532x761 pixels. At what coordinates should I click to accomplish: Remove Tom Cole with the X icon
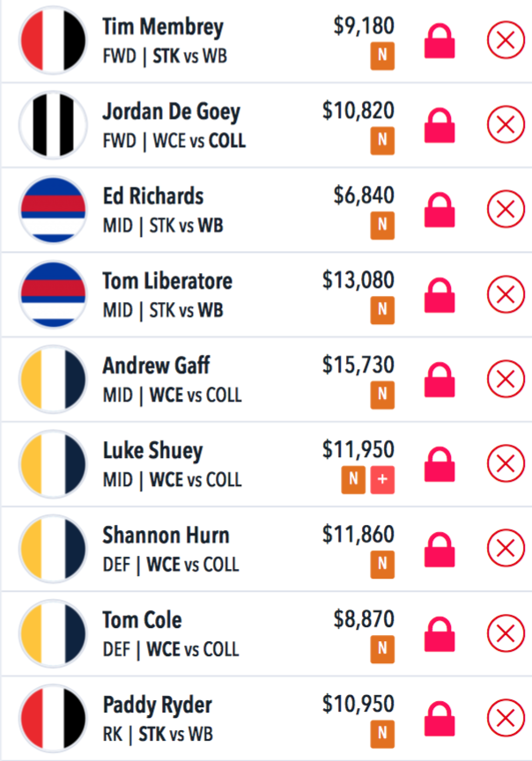click(x=506, y=633)
